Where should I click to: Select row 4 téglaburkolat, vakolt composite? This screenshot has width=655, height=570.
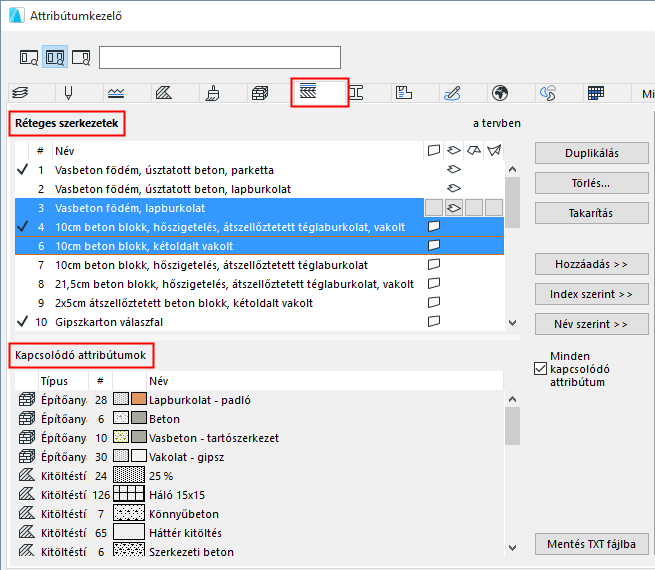259,227
